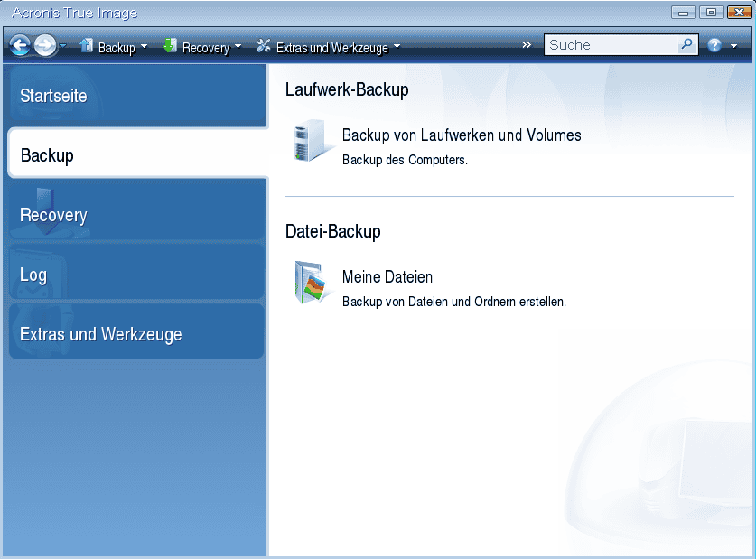Click 'Backup von Dateien und Ordnern erstellen' text

point(454,302)
